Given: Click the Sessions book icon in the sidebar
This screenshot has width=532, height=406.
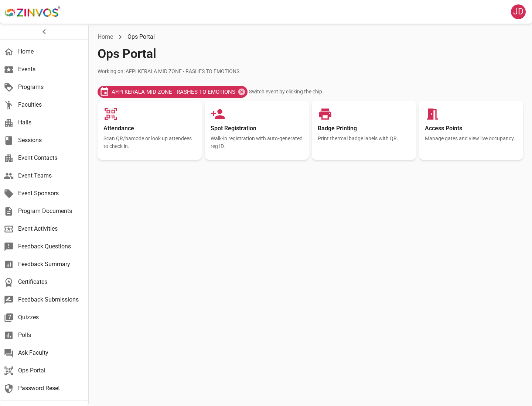Looking at the screenshot, I should pos(9,140).
